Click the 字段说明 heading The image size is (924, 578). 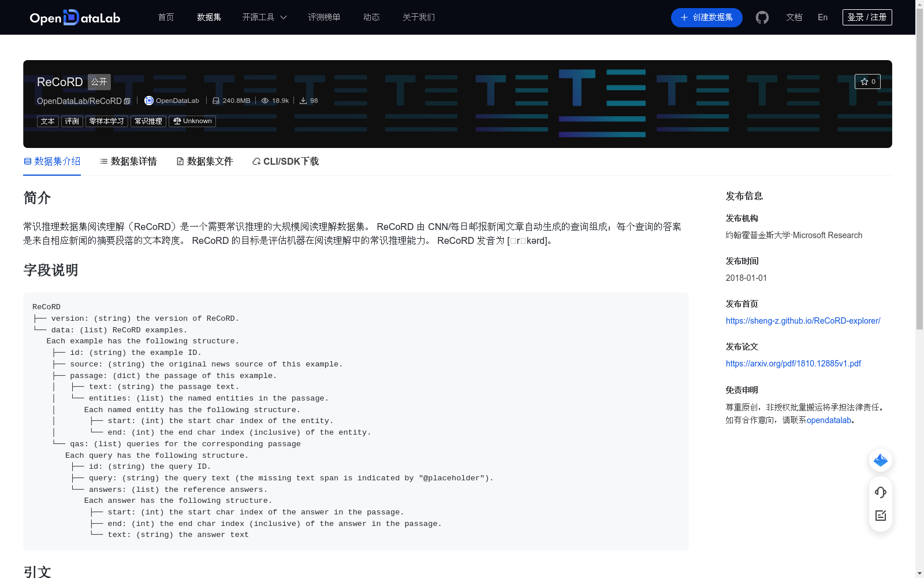click(x=51, y=270)
